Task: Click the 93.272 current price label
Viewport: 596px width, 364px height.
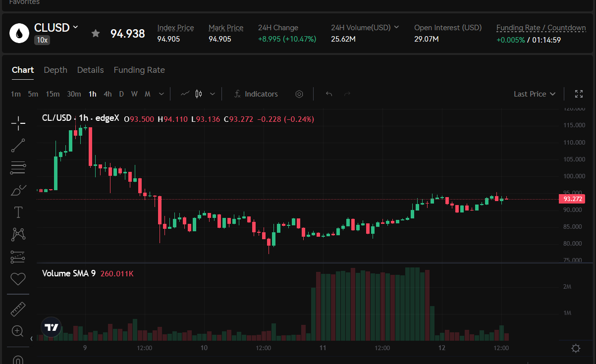Action: click(572, 199)
